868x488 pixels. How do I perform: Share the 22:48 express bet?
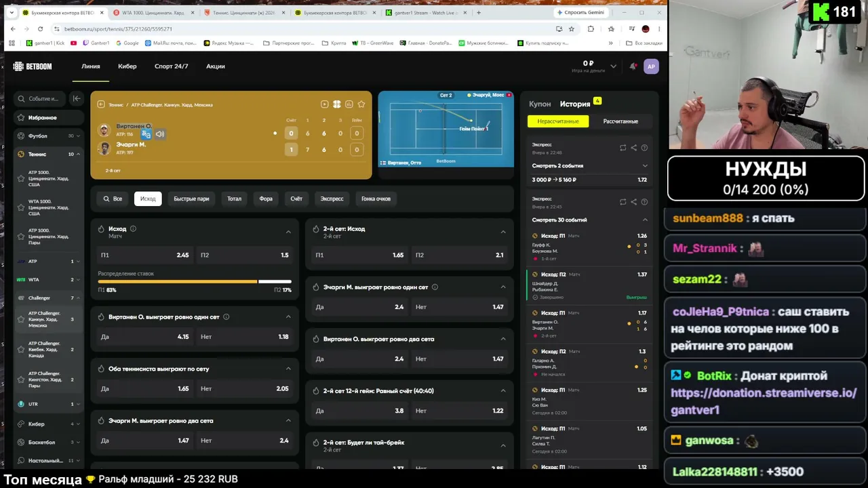click(x=634, y=148)
